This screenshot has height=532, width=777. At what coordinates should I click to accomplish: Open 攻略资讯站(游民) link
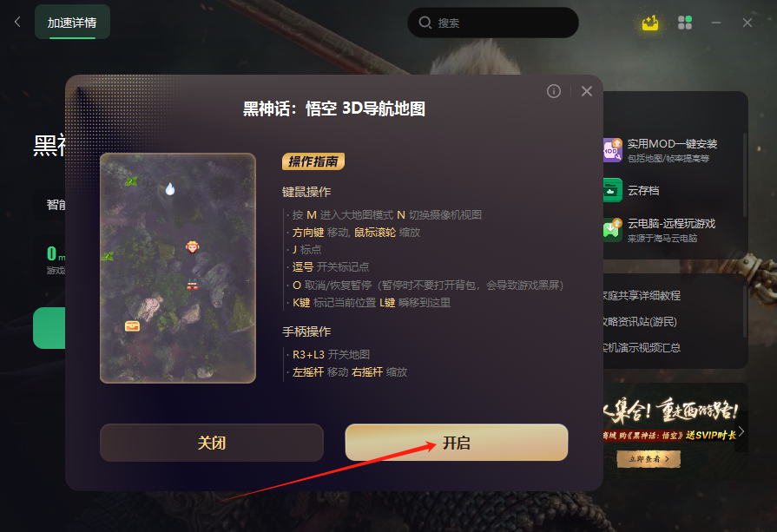tap(640, 322)
